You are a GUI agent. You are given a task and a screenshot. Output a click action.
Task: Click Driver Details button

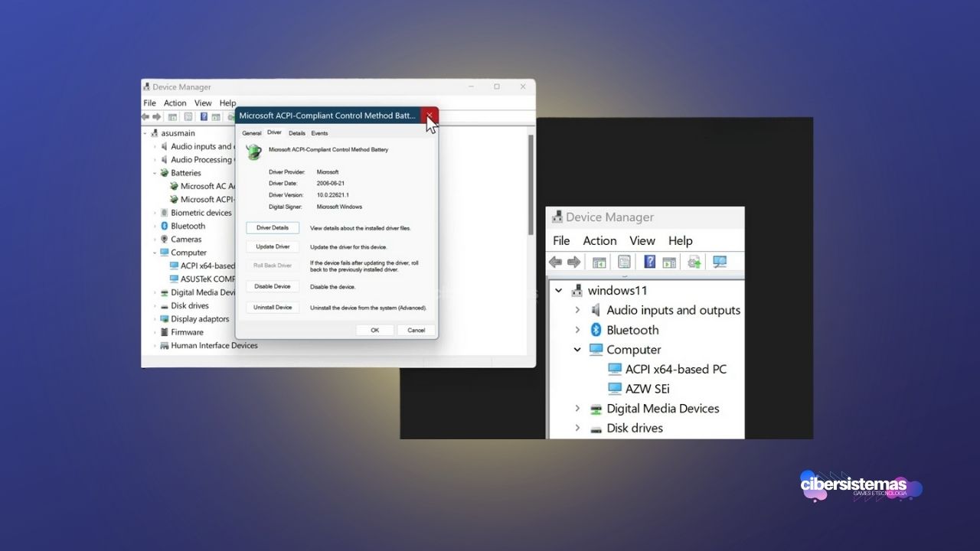pyautogui.click(x=273, y=228)
